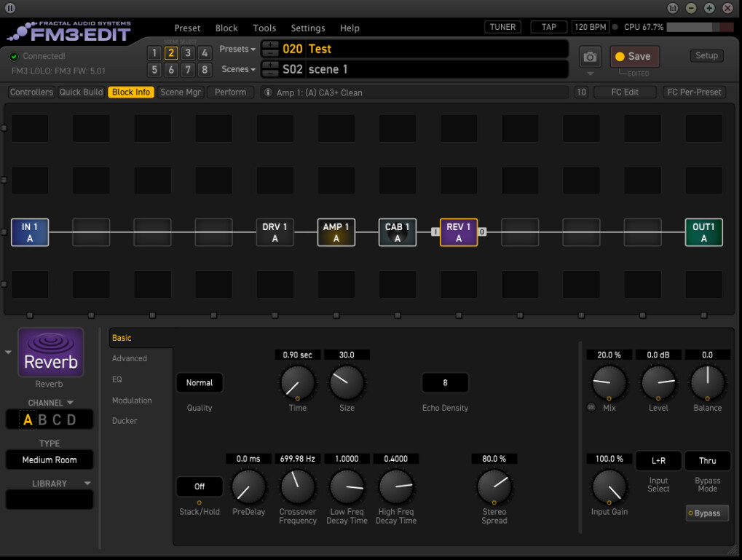Screen dimensions: 742x560
Task: Open the LIBRARY dropdown arrow
Action: 87,484
